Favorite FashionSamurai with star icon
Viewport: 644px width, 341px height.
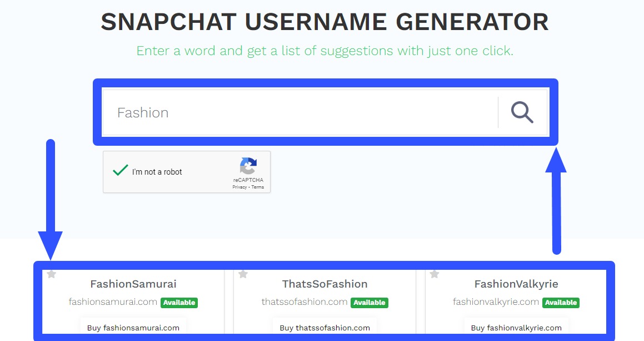point(51,274)
